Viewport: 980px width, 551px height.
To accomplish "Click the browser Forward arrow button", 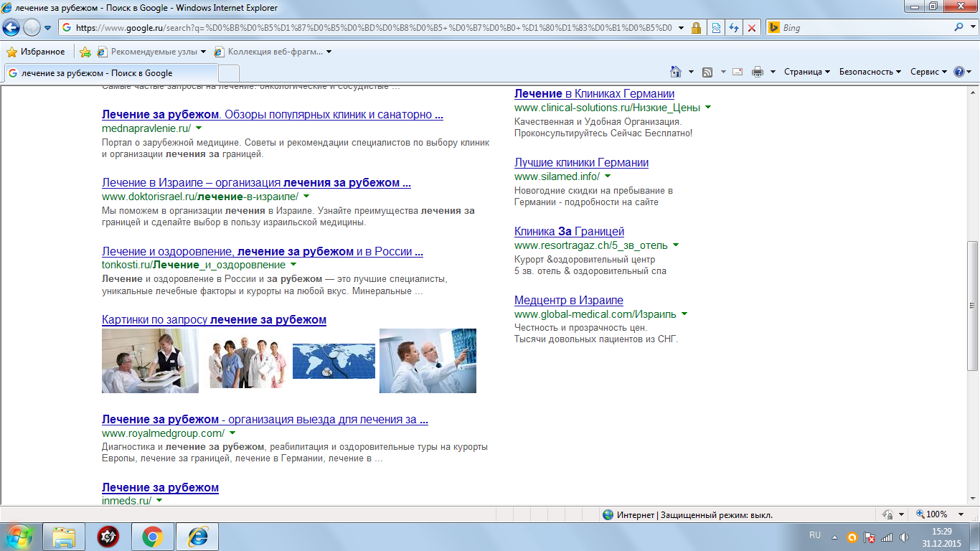I will point(32,28).
